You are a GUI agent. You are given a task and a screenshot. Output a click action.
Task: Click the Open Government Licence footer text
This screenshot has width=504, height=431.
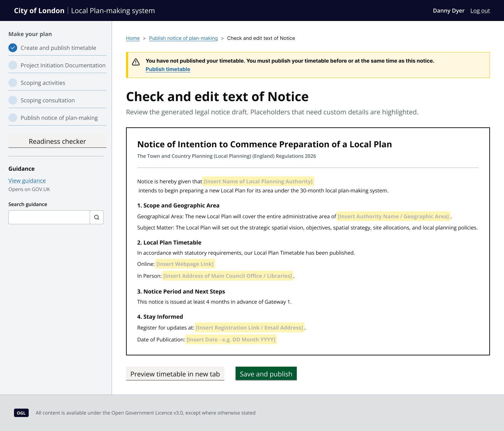(x=146, y=413)
